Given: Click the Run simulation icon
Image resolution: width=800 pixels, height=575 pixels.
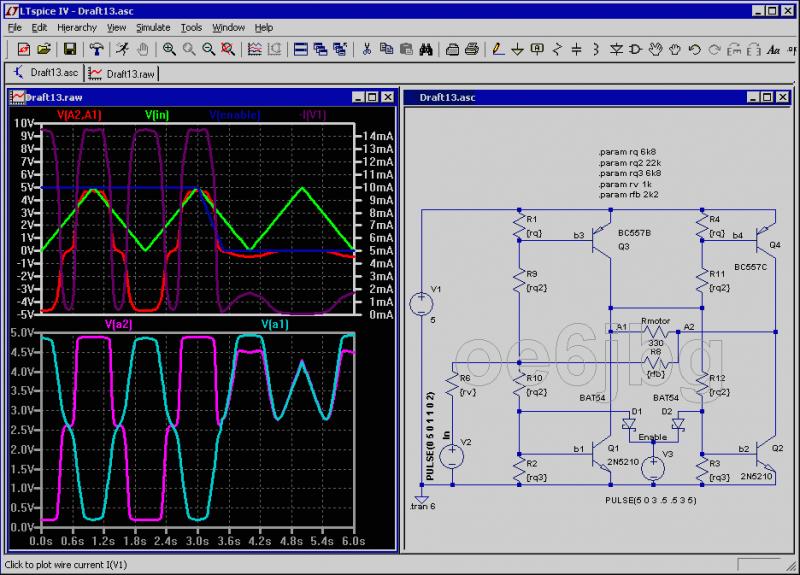Looking at the screenshot, I should click(x=121, y=48).
